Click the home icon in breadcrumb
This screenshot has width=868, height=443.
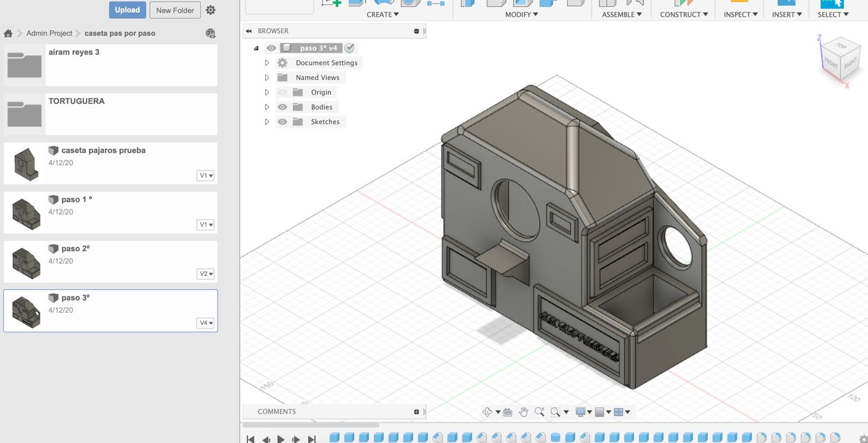pyautogui.click(x=8, y=33)
